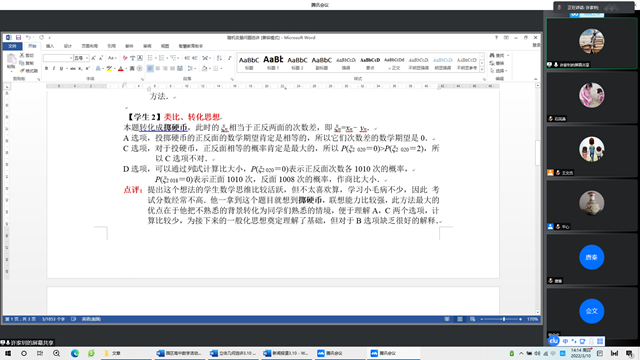Click the red font color button

pyautogui.click(x=120, y=69)
